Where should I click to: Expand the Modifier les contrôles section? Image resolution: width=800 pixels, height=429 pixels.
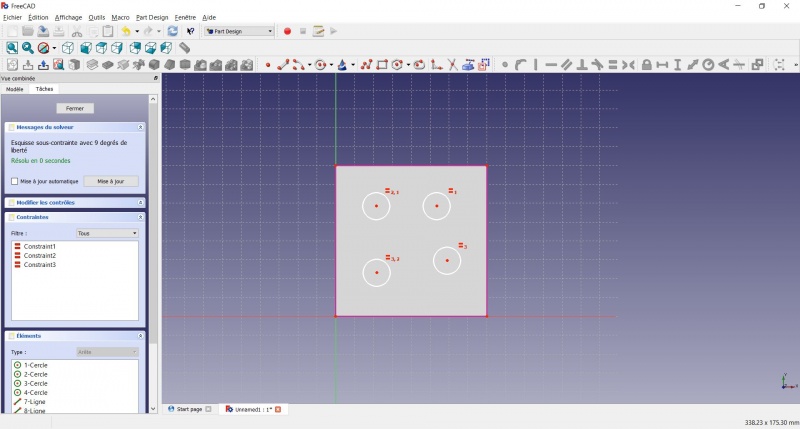(x=140, y=203)
